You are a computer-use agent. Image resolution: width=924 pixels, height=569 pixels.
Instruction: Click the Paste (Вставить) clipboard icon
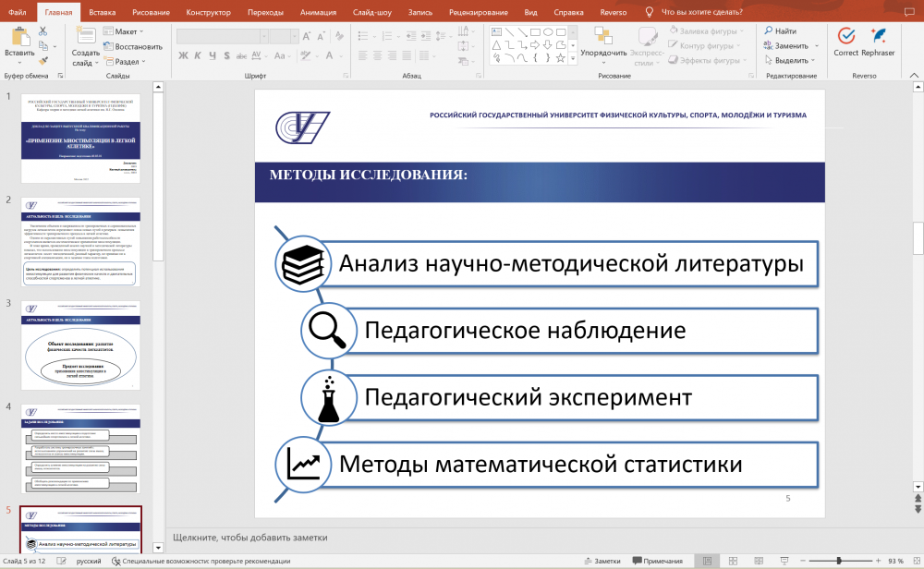pyautogui.click(x=18, y=39)
